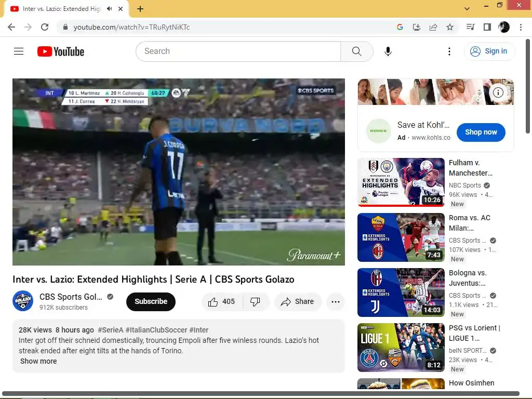The height and width of the screenshot is (399, 532).
Task: Open the www.kohls.co ad link
Action: tap(431, 137)
